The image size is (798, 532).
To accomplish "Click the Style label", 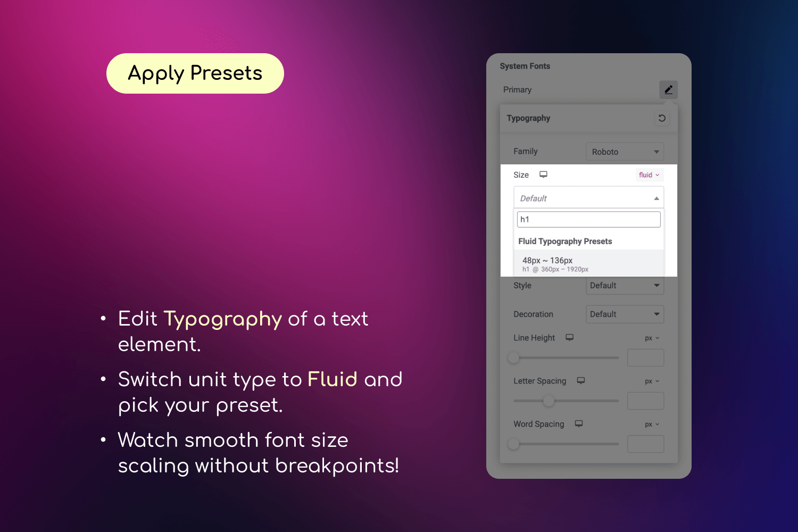I will click(x=522, y=285).
